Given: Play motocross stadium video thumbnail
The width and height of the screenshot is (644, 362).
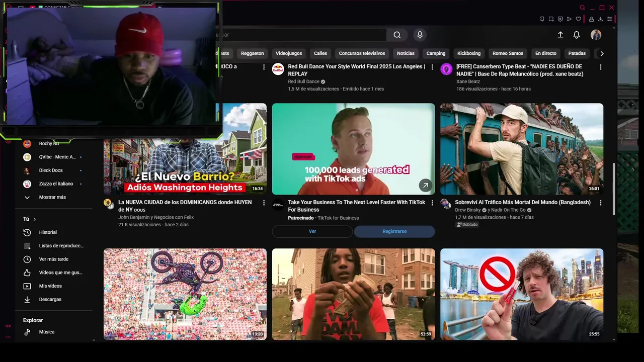Looking at the screenshot, I should click(185, 294).
